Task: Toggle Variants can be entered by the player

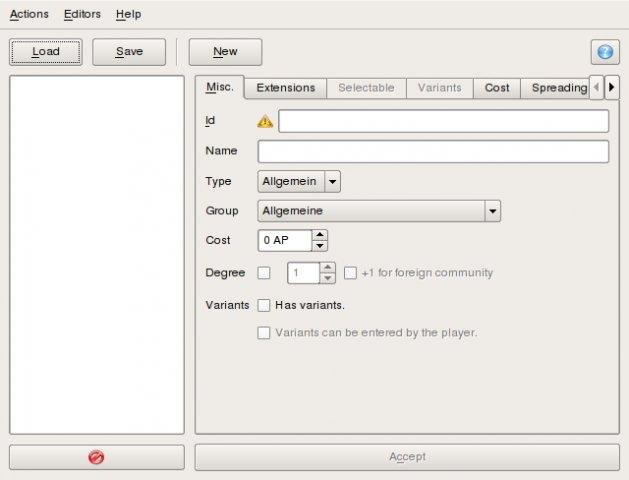Action: pos(264,332)
